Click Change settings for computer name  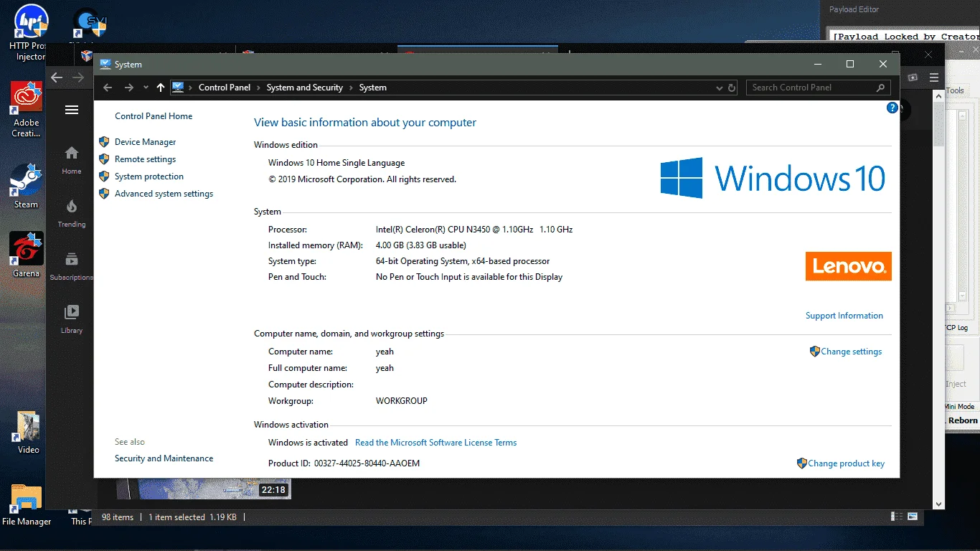pyautogui.click(x=851, y=352)
